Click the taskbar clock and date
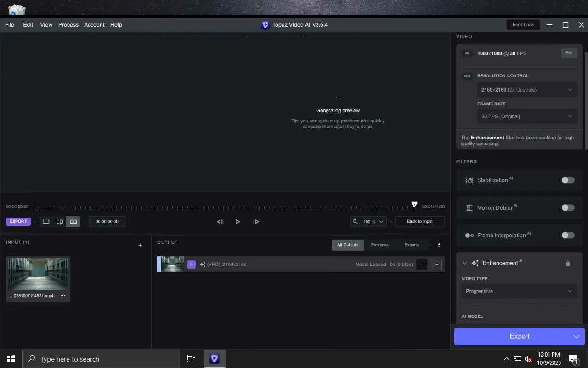 pos(549,359)
